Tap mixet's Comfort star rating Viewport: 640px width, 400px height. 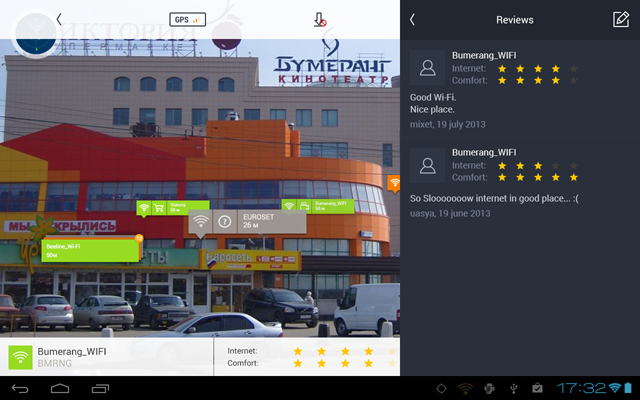click(538, 80)
